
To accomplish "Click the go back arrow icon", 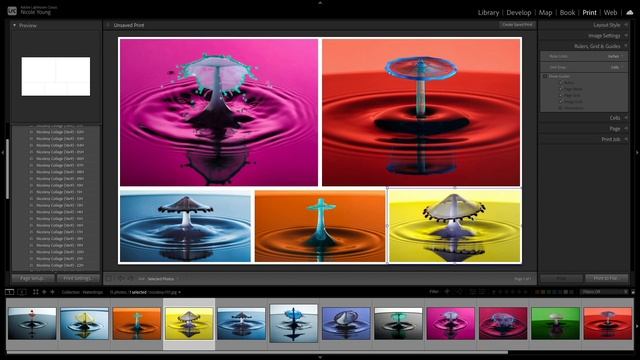I will (x=44, y=292).
